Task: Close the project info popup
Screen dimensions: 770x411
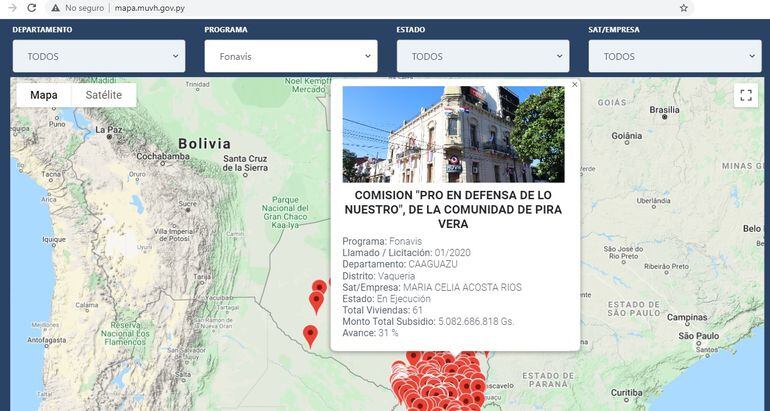Action: pyautogui.click(x=575, y=84)
